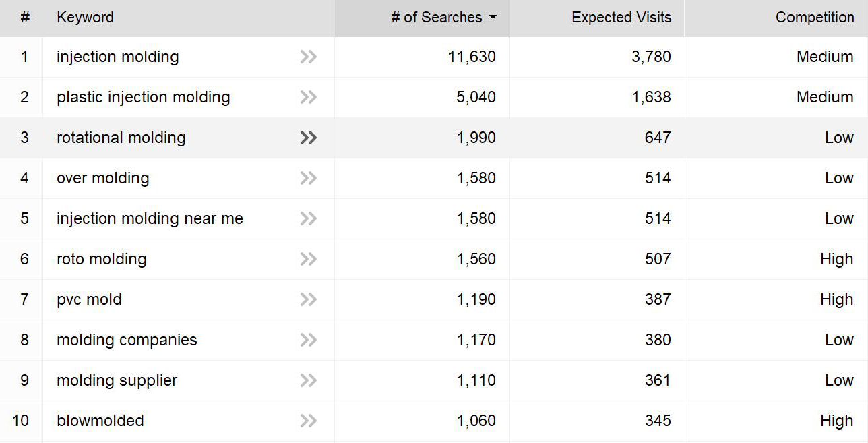Sort by Competition column header

[x=814, y=18]
